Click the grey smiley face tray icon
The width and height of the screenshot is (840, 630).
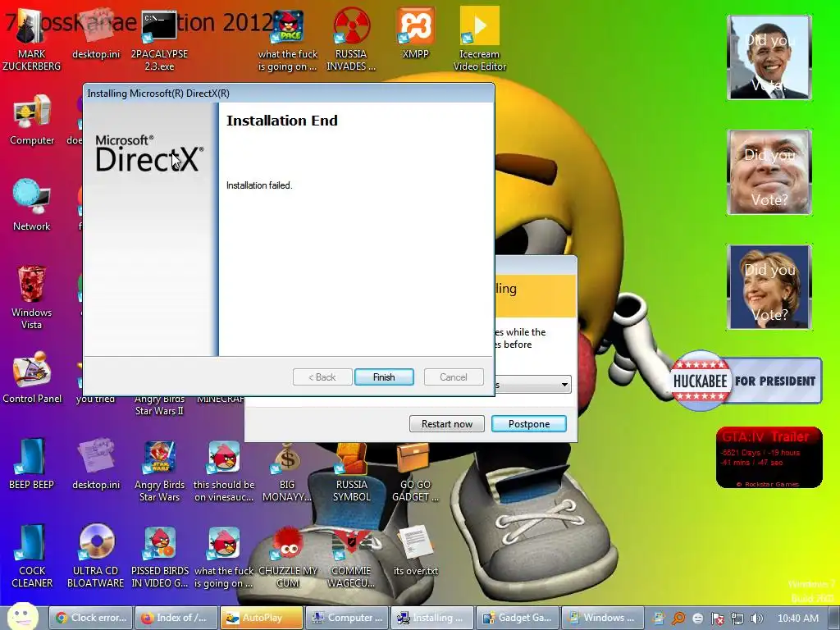coord(698,619)
